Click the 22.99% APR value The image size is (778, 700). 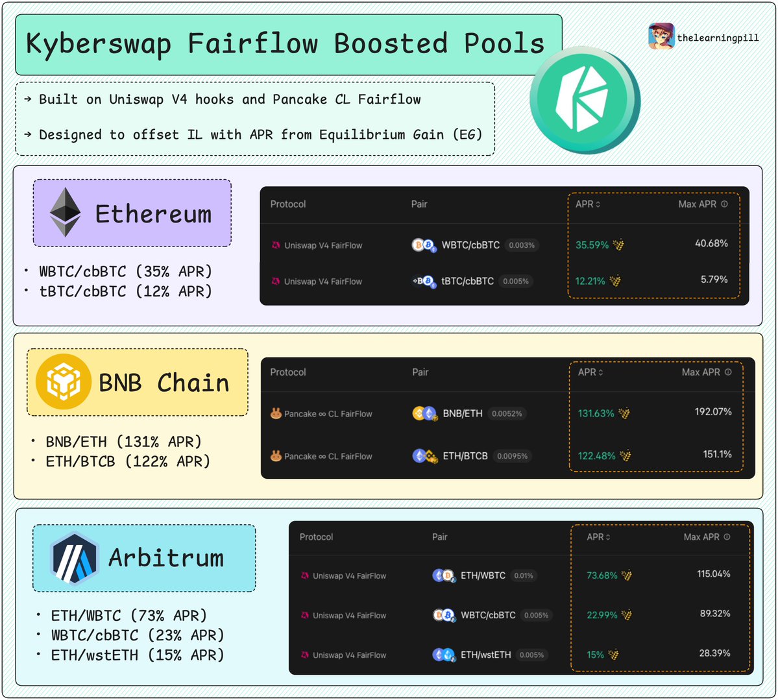(x=602, y=615)
